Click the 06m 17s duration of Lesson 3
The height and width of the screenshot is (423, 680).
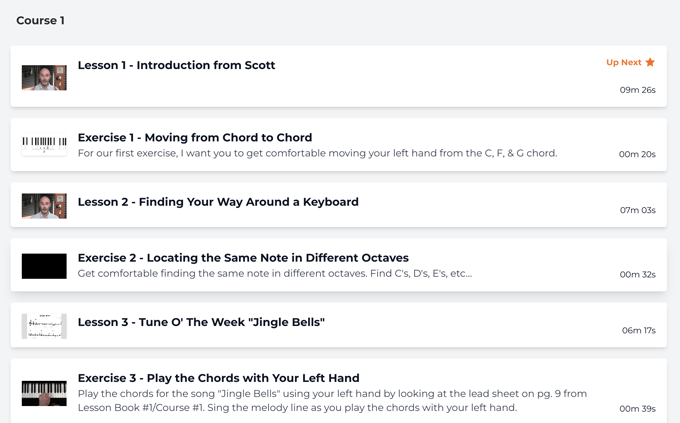point(638,330)
